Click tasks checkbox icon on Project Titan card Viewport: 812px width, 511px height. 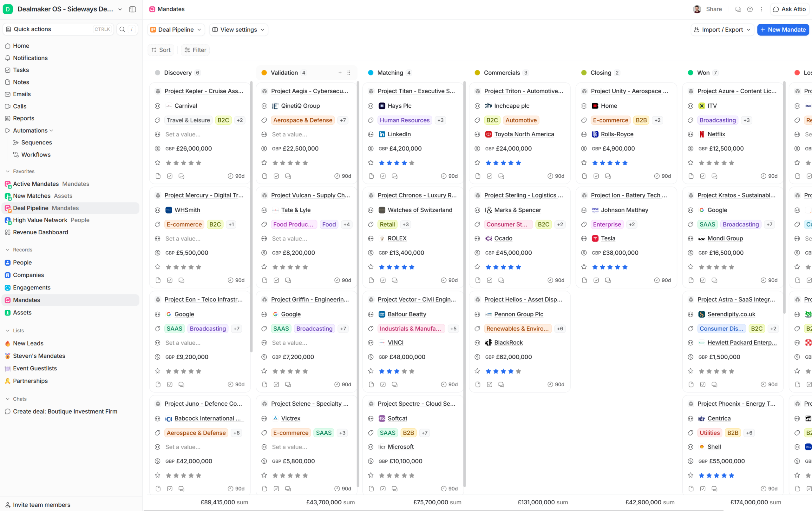pos(383,176)
